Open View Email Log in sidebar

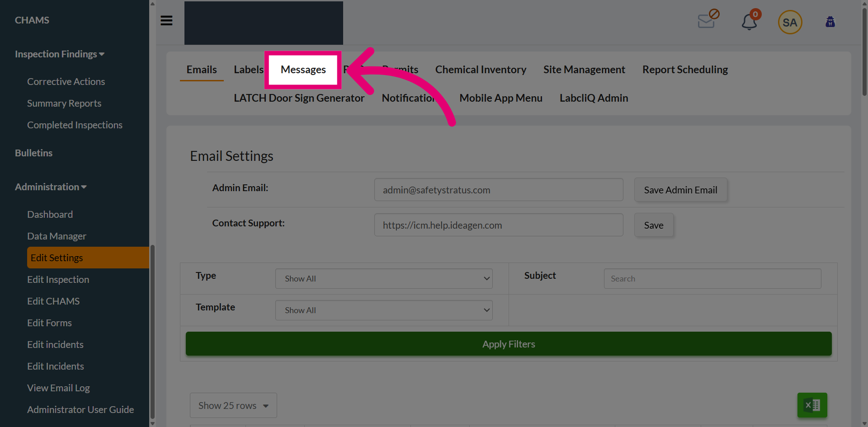coord(58,388)
